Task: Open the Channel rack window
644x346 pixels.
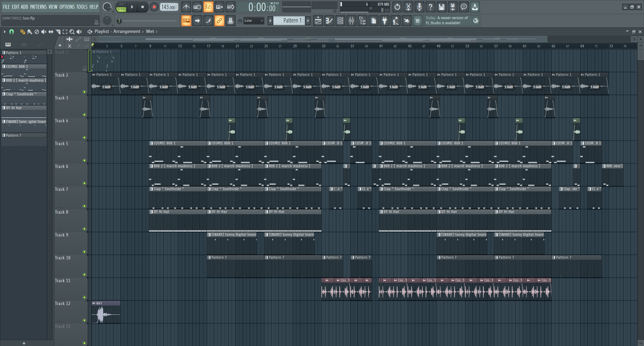Action: (x=340, y=21)
